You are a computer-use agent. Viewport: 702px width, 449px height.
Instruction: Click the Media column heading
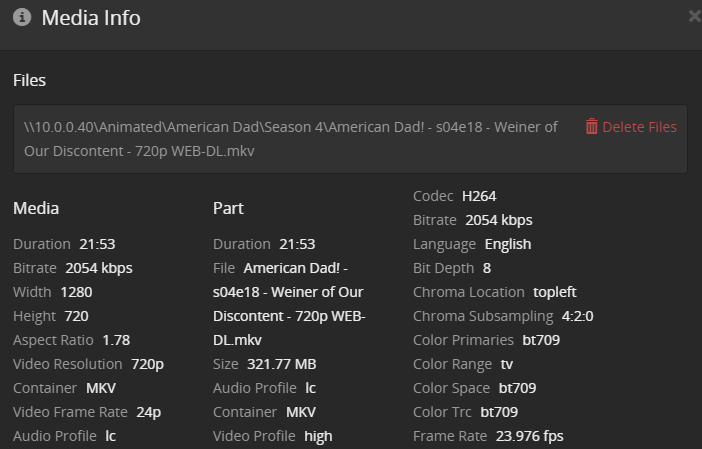click(36, 208)
